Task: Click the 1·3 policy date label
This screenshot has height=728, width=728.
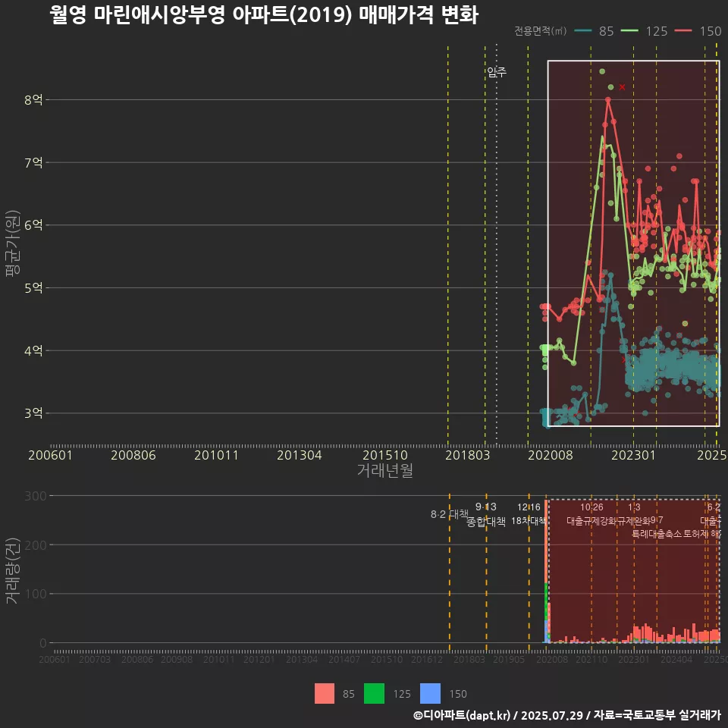Action: 634,507
